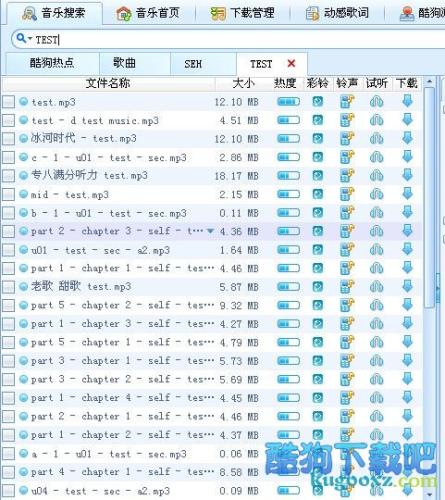Sort by 文件名称 column header
This screenshot has height=500, width=445.
point(108,83)
